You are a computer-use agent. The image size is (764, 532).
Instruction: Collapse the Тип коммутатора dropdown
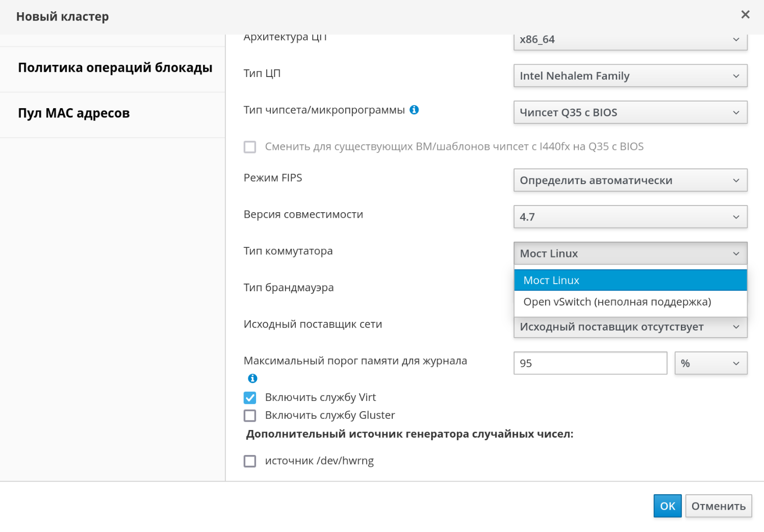pyautogui.click(x=630, y=254)
